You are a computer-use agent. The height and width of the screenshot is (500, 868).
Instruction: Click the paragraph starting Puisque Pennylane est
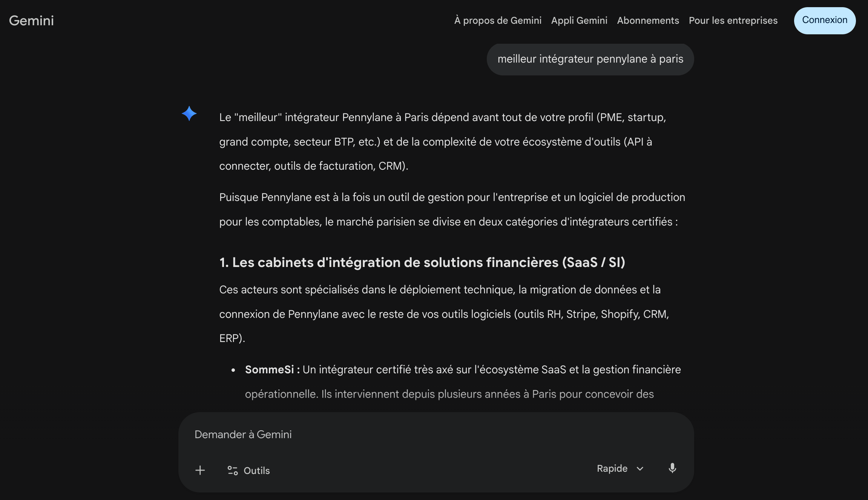[x=452, y=209]
